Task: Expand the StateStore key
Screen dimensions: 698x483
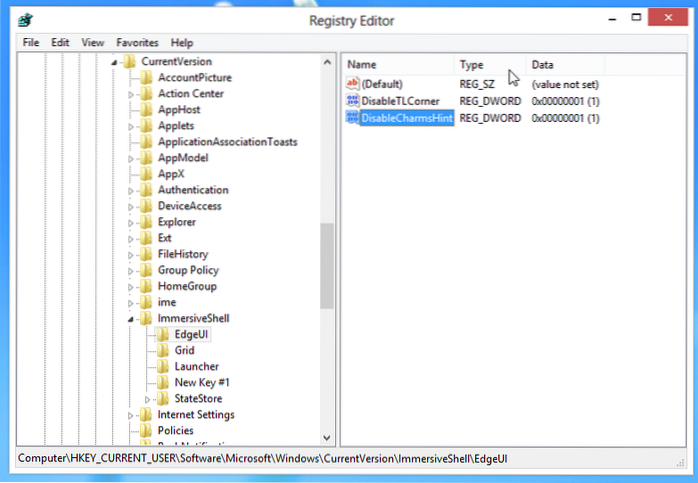Action: (148, 398)
